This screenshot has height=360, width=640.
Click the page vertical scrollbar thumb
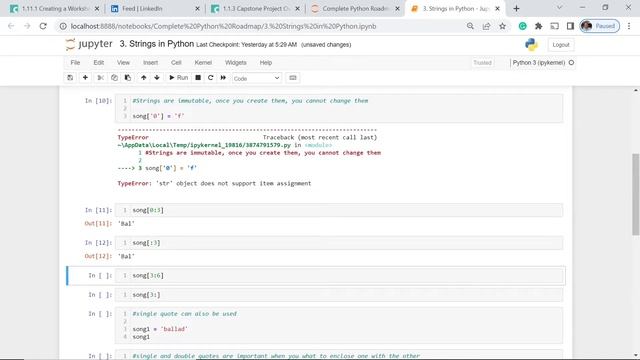636,194
